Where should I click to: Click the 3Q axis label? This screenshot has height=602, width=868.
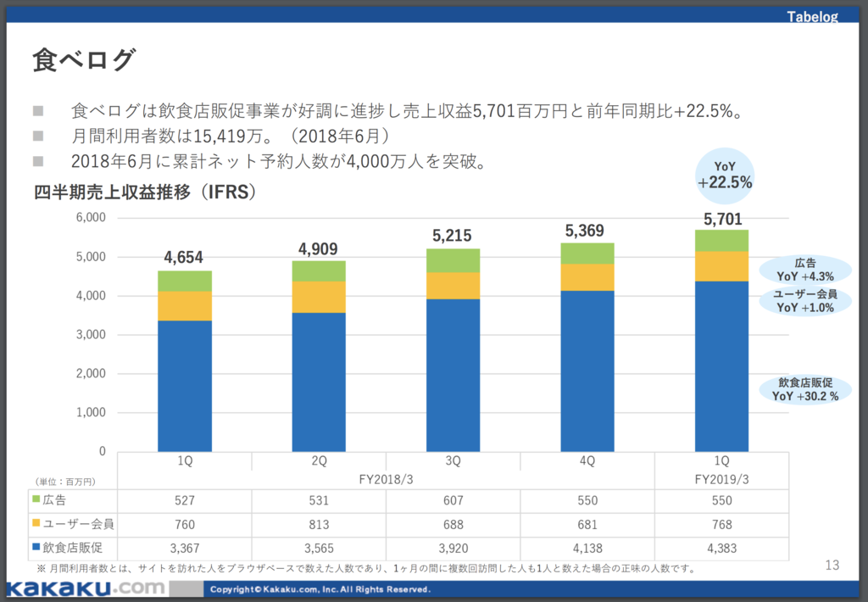(453, 460)
